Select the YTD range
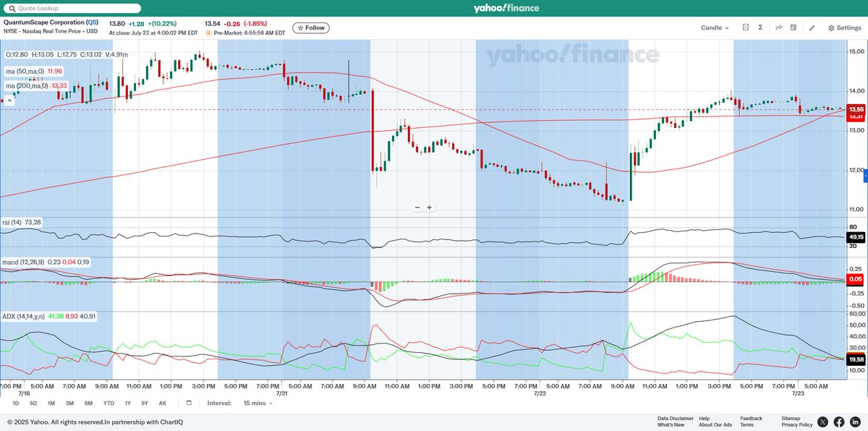The image size is (868, 431). pos(109,403)
